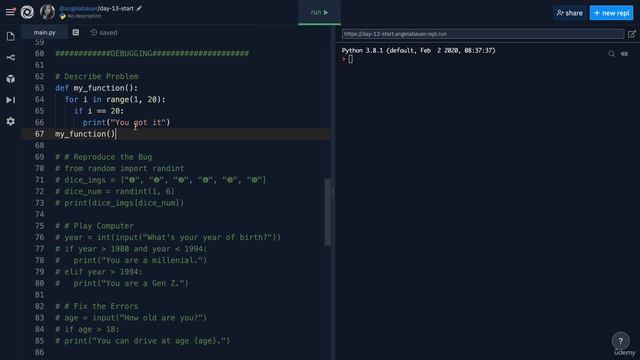Click the No description text

tap(84, 16)
